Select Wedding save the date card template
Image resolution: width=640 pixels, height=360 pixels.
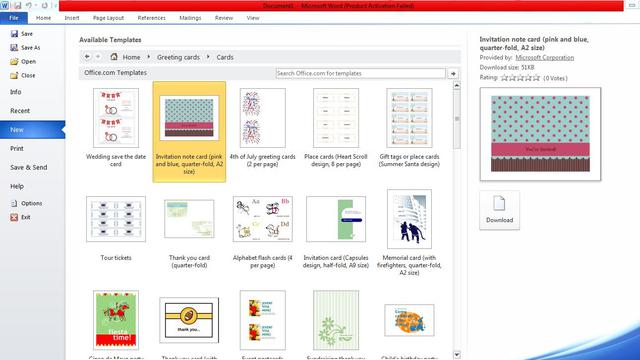pos(116,127)
